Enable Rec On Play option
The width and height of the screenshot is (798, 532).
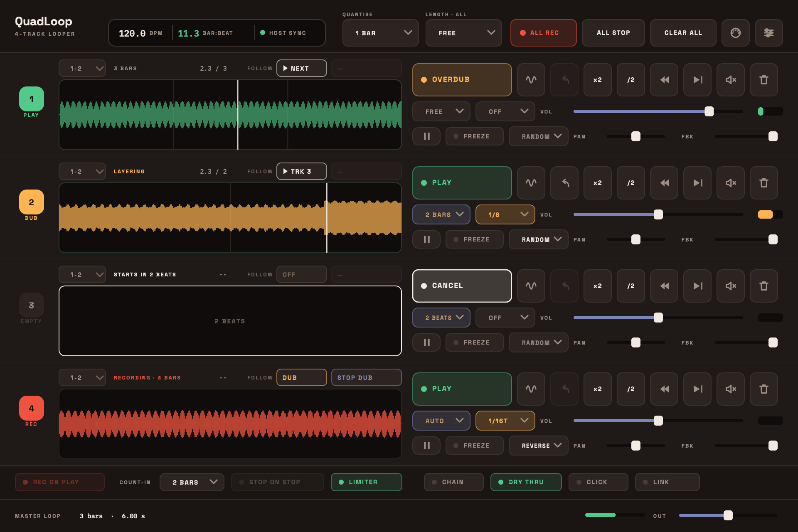tap(59, 482)
